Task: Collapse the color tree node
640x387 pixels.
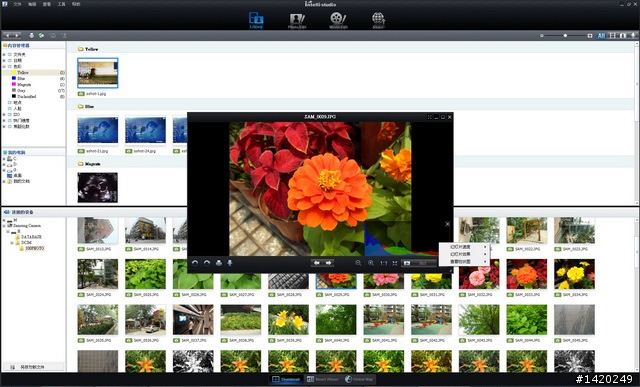Action: click(4, 66)
